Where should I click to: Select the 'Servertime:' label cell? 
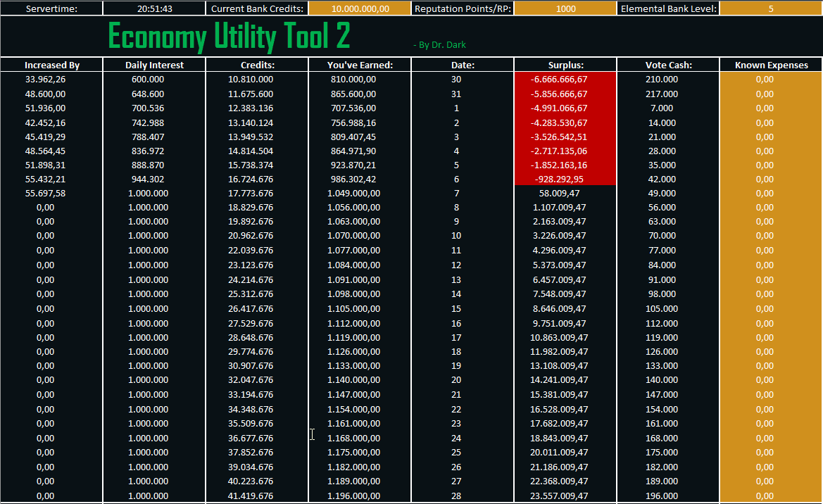pos(51,8)
